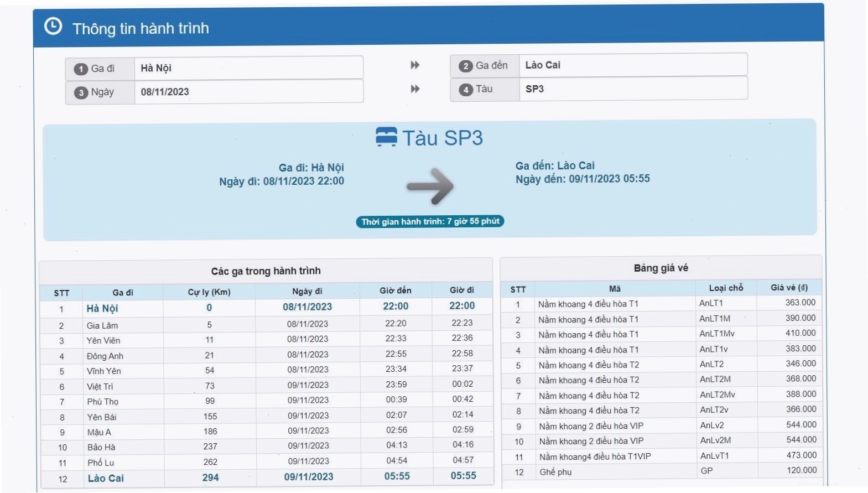Select the Phú Tho station name
The height and width of the screenshot is (493, 868).
pyautogui.click(x=103, y=401)
